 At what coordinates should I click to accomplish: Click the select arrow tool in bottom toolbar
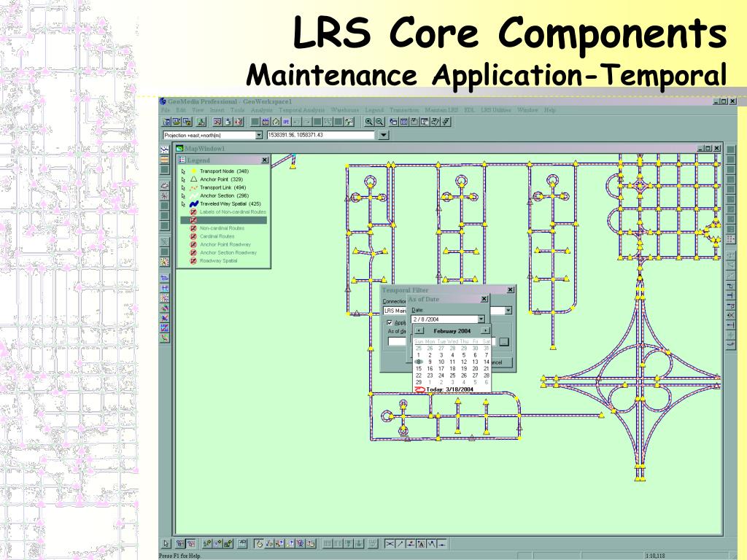pos(166,543)
